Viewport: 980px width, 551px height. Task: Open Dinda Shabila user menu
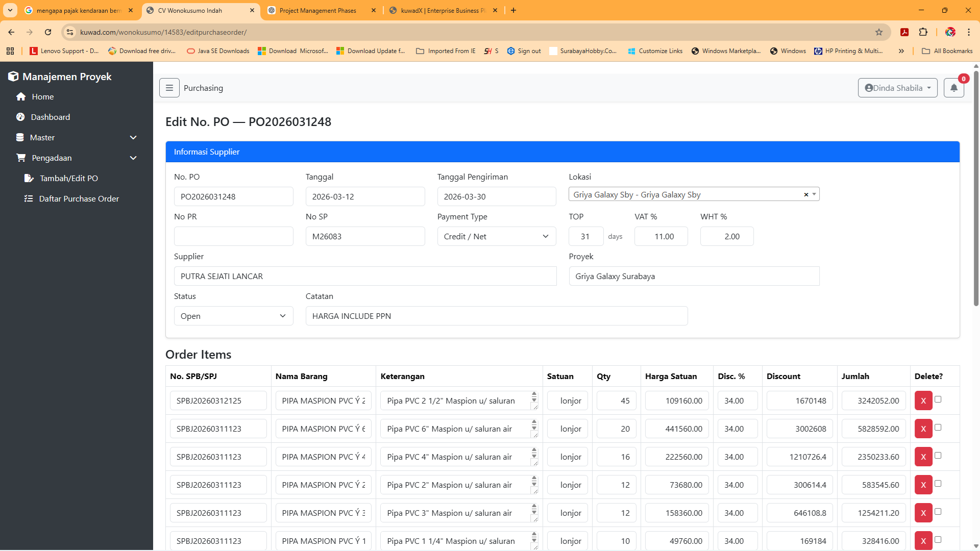coord(897,88)
